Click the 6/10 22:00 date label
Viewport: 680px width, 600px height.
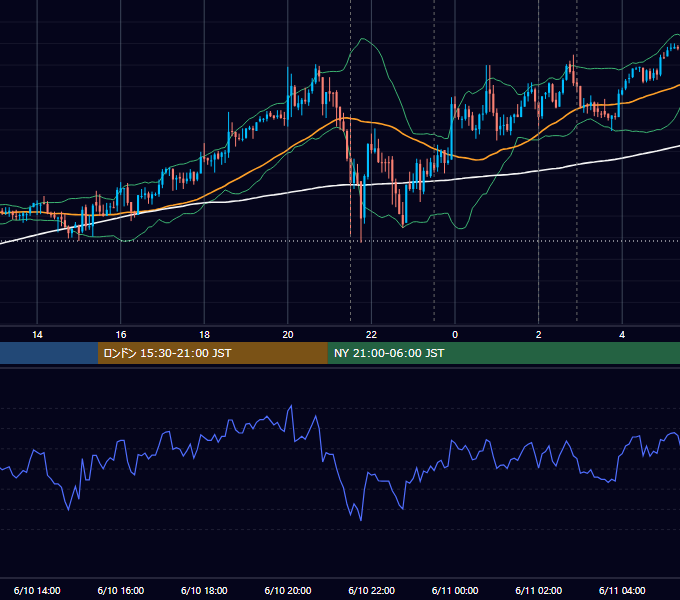372,590
